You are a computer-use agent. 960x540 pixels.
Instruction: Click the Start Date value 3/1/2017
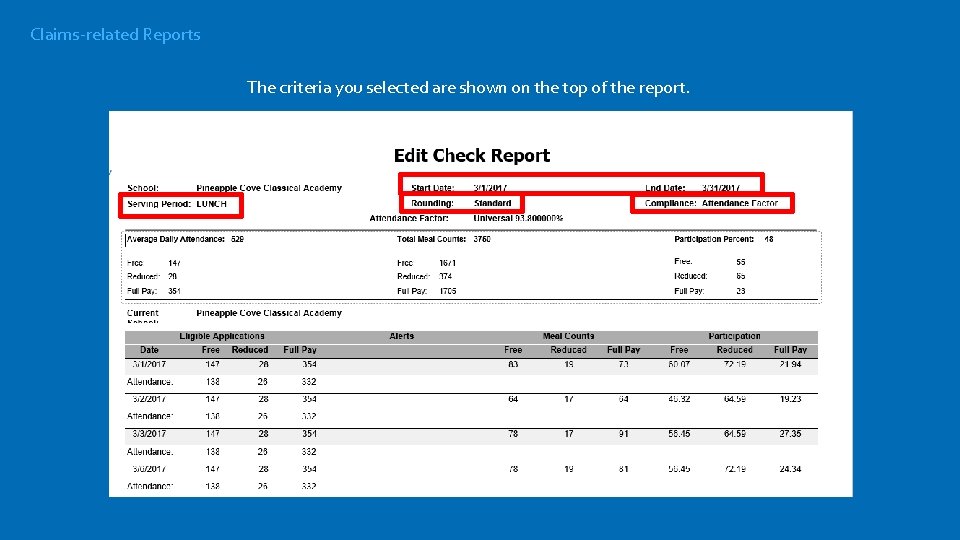coord(490,188)
